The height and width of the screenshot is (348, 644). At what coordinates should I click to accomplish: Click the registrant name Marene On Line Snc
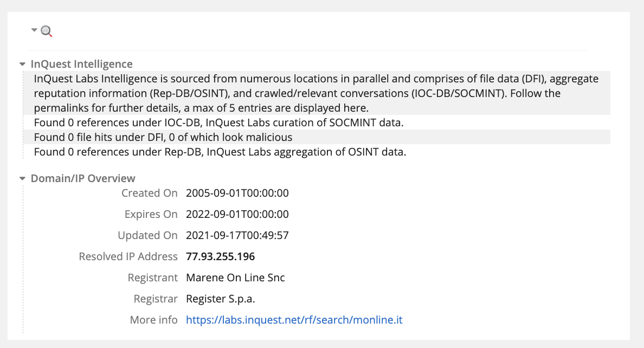pos(235,278)
